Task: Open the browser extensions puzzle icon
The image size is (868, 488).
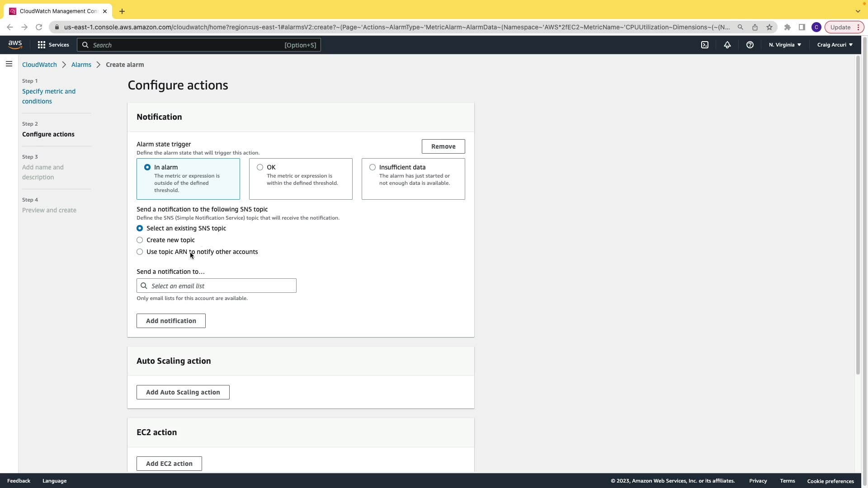Action: tap(788, 27)
